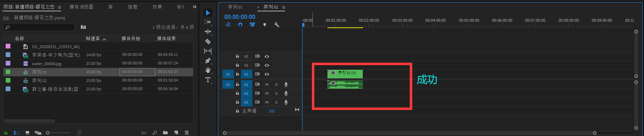Toggle project writable lock icon

click(x=6, y=132)
